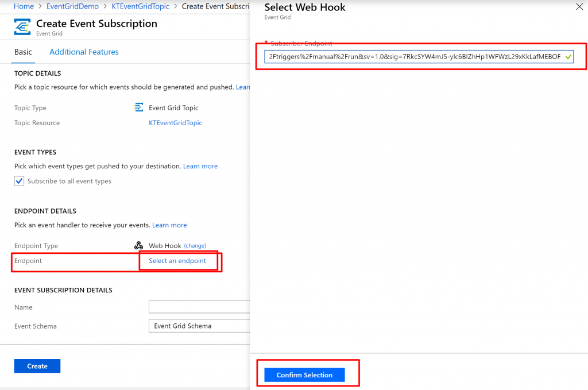Open the Additional Features tab
This screenshot has width=588, height=390.
(x=84, y=52)
